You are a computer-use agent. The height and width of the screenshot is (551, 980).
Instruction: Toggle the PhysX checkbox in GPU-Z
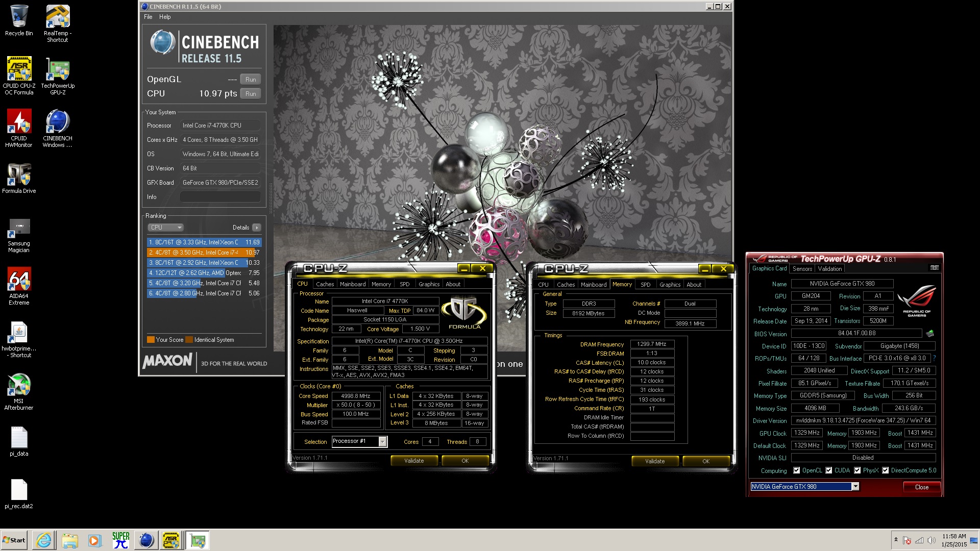[857, 470]
